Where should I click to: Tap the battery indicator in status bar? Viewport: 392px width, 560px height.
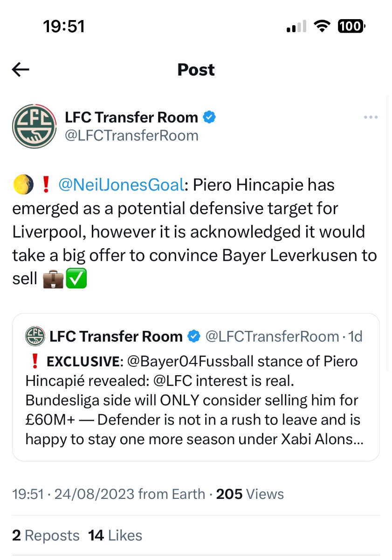[x=351, y=27]
